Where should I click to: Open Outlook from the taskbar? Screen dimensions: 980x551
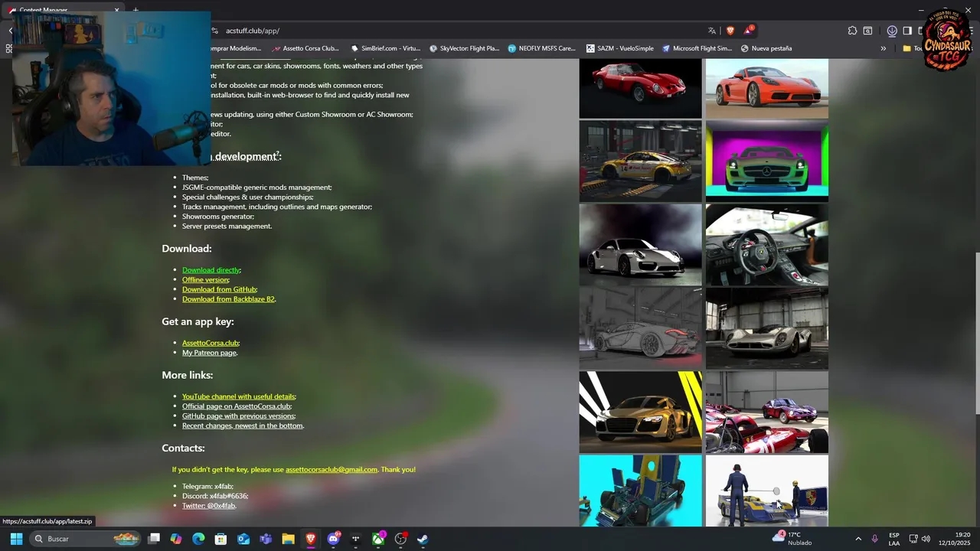pyautogui.click(x=243, y=539)
